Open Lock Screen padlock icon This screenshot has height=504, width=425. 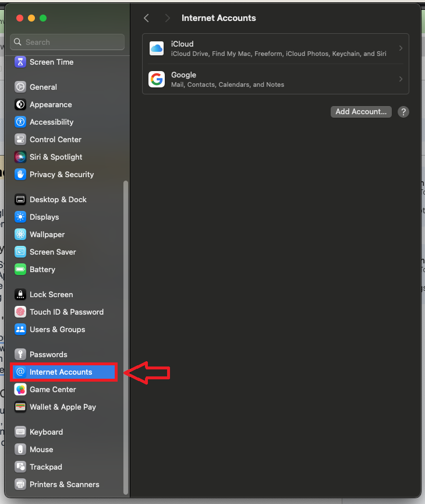[20, 294]
